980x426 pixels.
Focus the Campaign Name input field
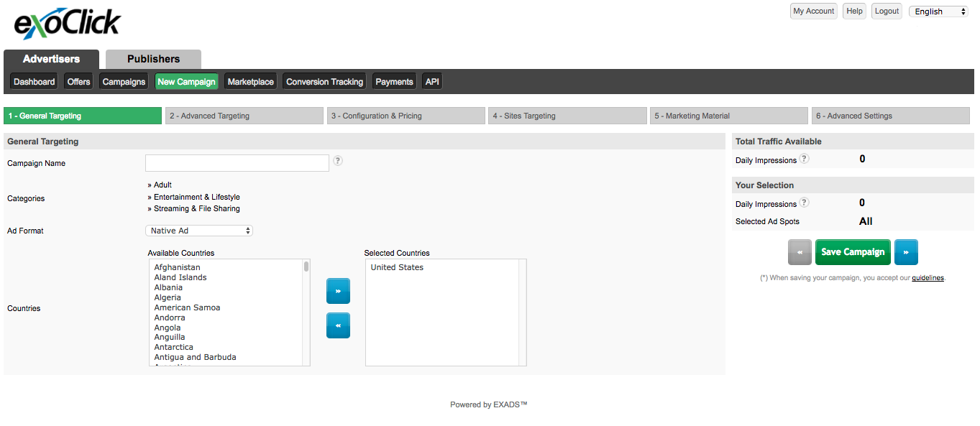coord(237,163)
